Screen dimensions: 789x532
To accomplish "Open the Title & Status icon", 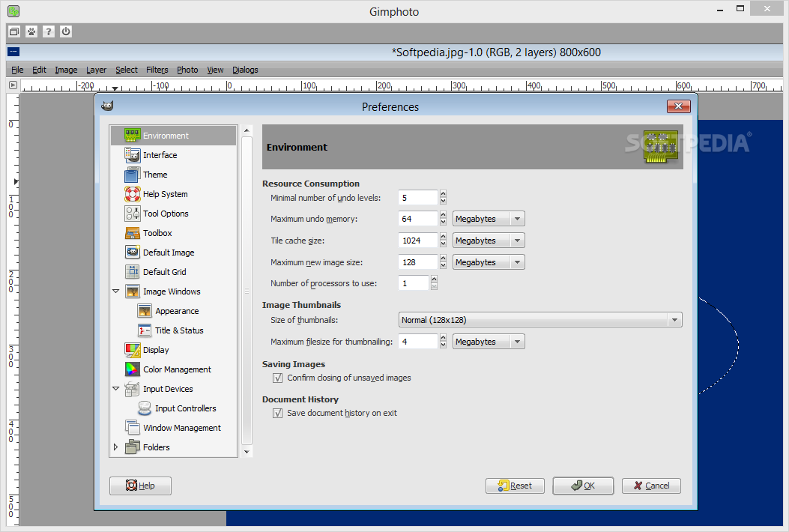I will [145, 330].
